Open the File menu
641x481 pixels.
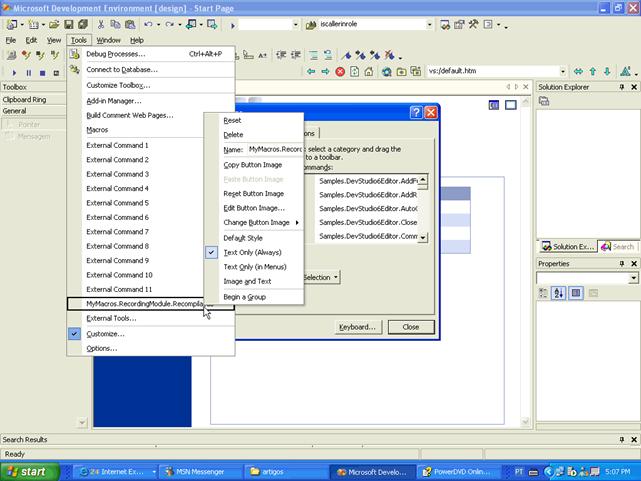point(11,40)
